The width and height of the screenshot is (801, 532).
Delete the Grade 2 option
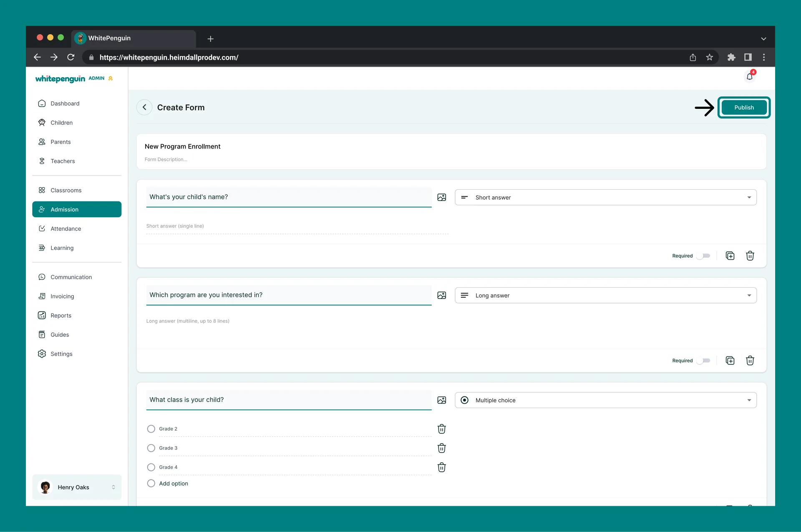click(442, 429)
